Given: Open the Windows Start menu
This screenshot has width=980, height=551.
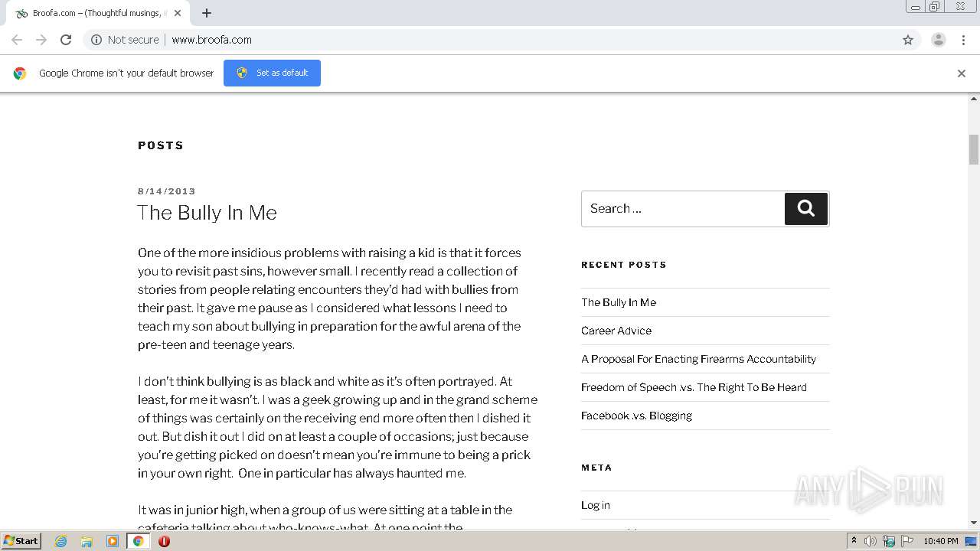Looking at the screenshot, I should coord(21,541).
